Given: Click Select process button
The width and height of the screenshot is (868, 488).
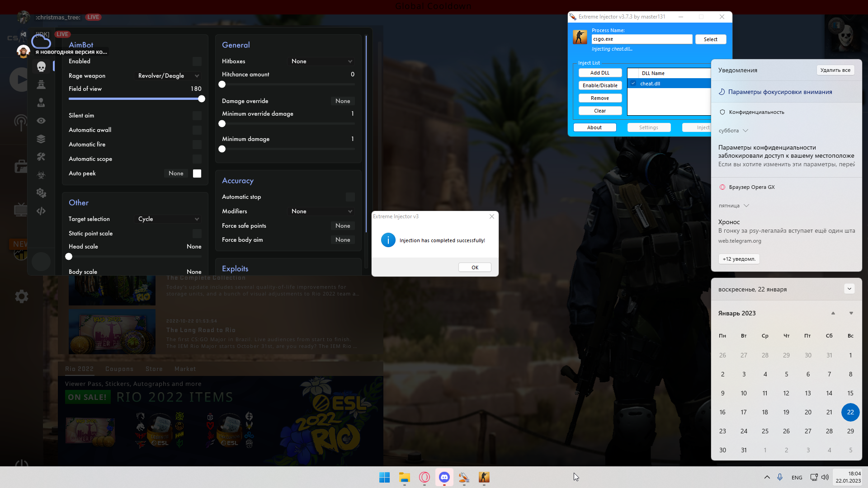Looking at the screenshot, I should pos(711,39).
